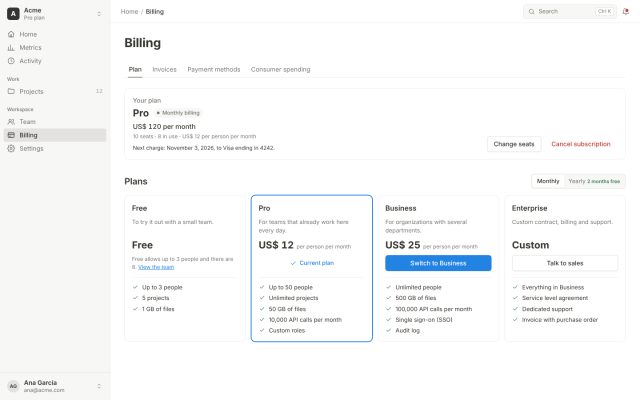
Task: Click the Enterprise plan heading
Action: click(529, 208)
